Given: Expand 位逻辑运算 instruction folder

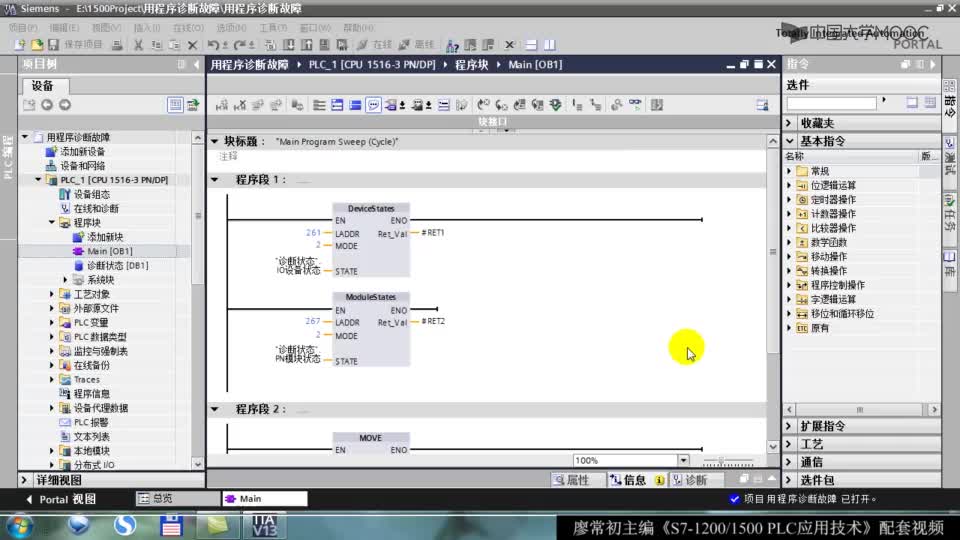Looking at the screenshot, I should click(789, 186).
